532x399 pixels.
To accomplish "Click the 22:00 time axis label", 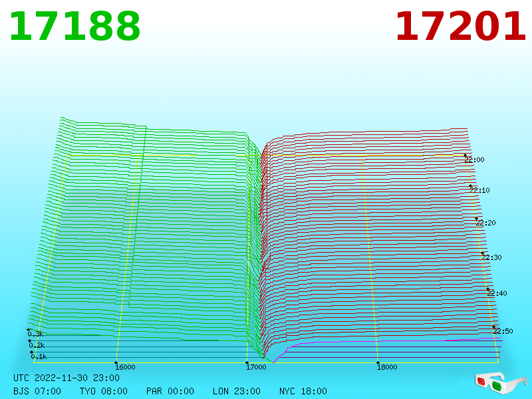I will pos(474,160).
